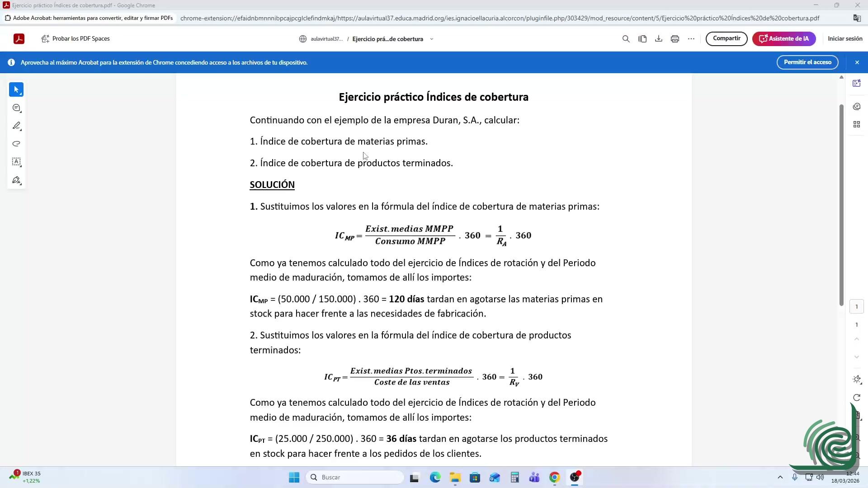Image resolution: width=868 pixels, height=488 pixels.
Task: Click the search magnifier in Acrobat toolbar
Action: (626, 39)
